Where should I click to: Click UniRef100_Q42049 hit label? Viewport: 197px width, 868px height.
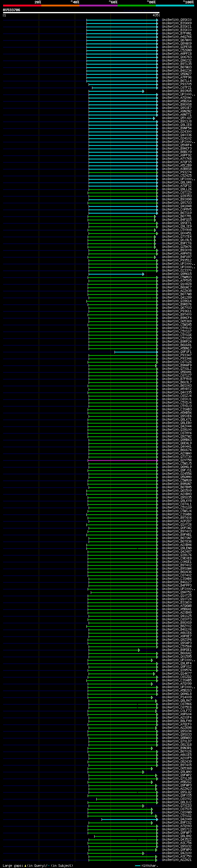tap(176, 819)
